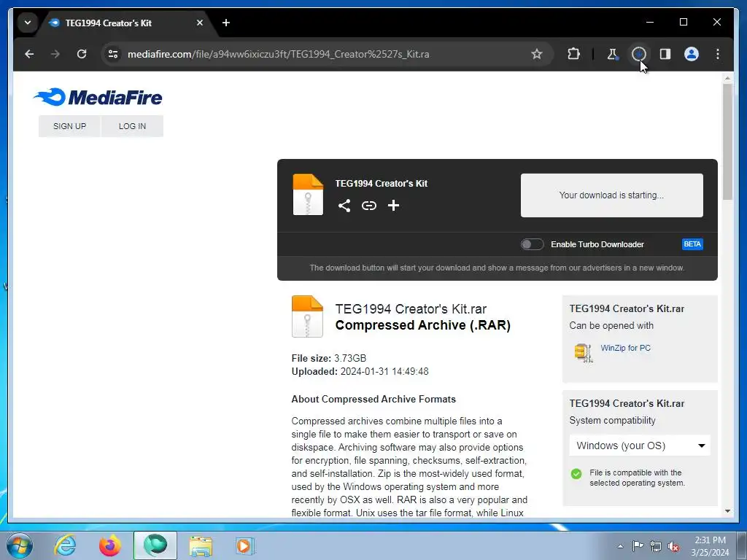This screenshot has width=747, height=560.
Task: Click the RAR file icon beside file details
Action: click(x=307, y=316)
